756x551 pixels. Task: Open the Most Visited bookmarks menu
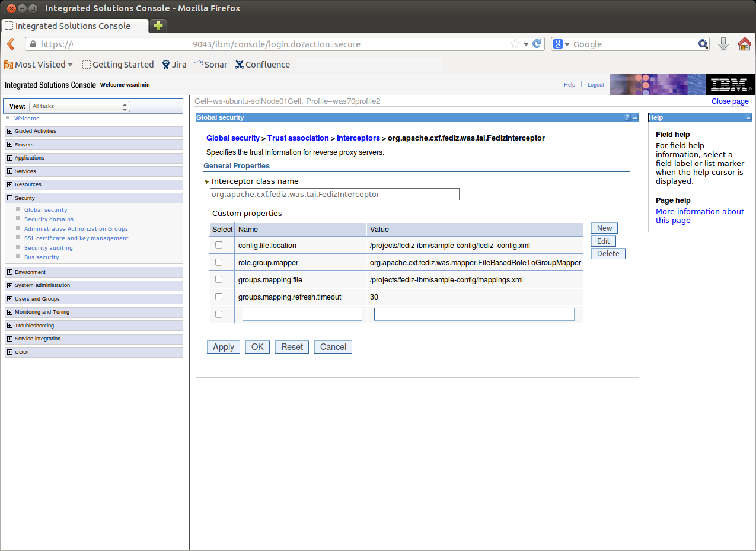(39, 65)
